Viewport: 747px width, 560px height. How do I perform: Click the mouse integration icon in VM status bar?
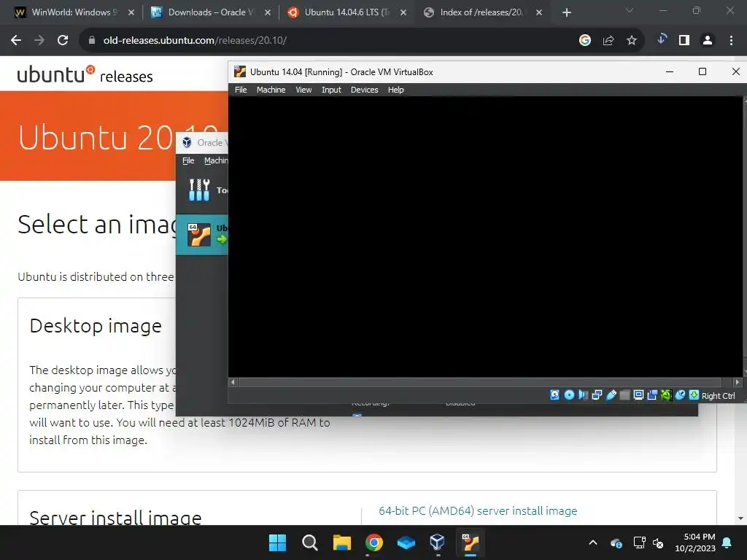pyautogui.click(x=681, y=394)
